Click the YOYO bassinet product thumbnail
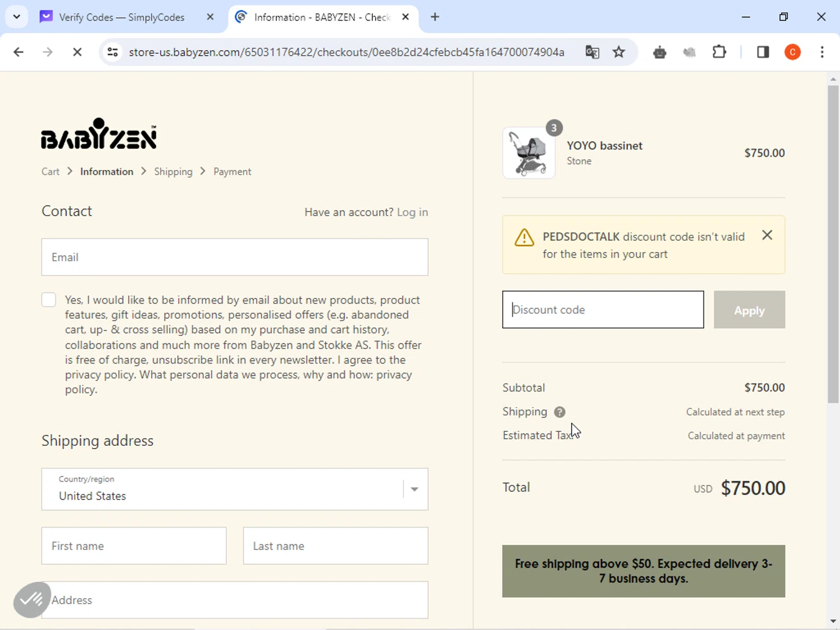The image size is (840, 630). point(529,153)
